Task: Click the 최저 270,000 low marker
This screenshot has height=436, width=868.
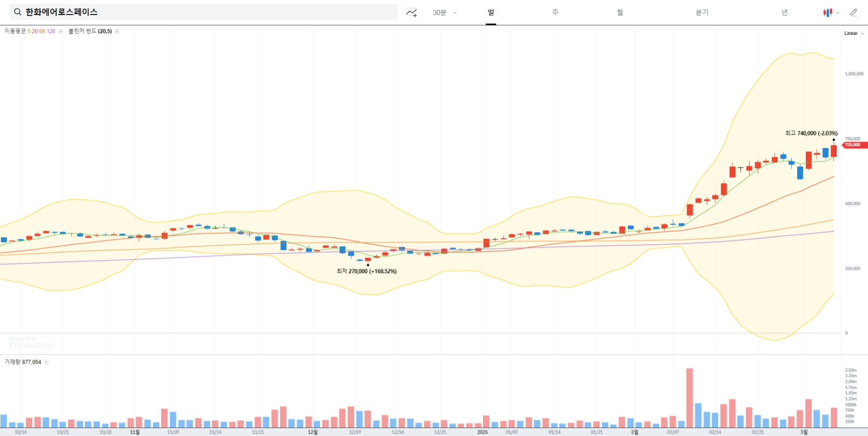Action: (367, 271)
